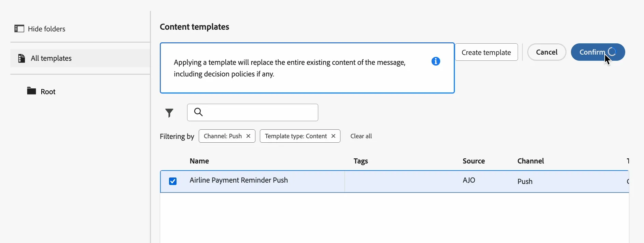Cancel the template selection
Image resolution: width=644 pixels, height=243 pixels.
547,52
